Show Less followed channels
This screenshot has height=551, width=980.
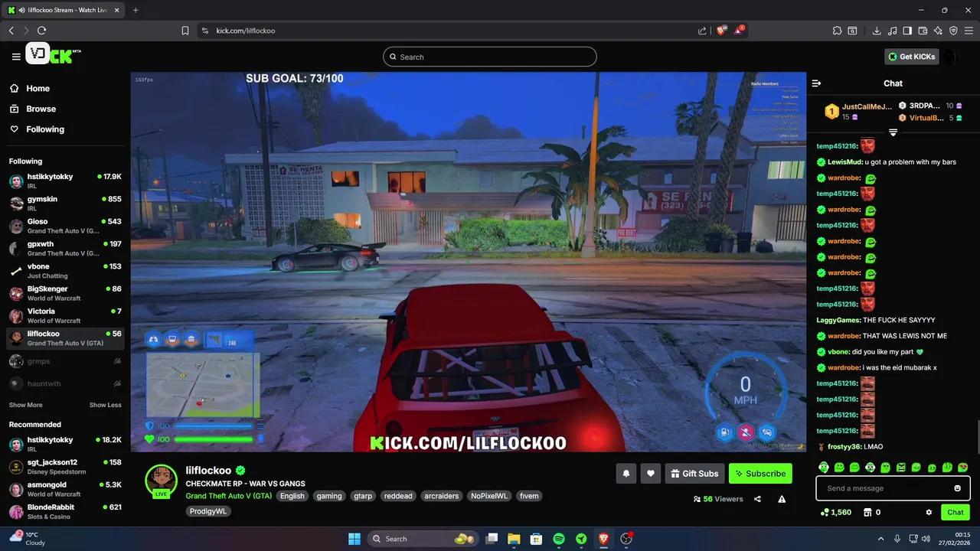(x=105, y=405)
